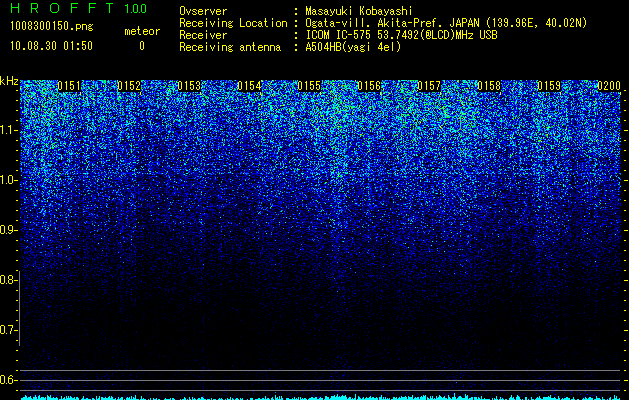
Task: Click the 0.9 frequency axis label
Action: click(7, 230)
